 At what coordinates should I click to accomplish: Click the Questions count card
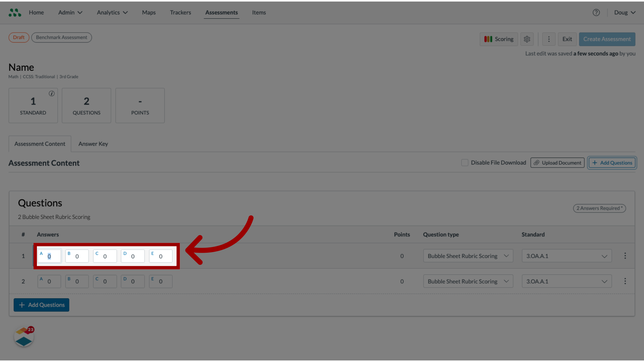[x=87, y=106]
